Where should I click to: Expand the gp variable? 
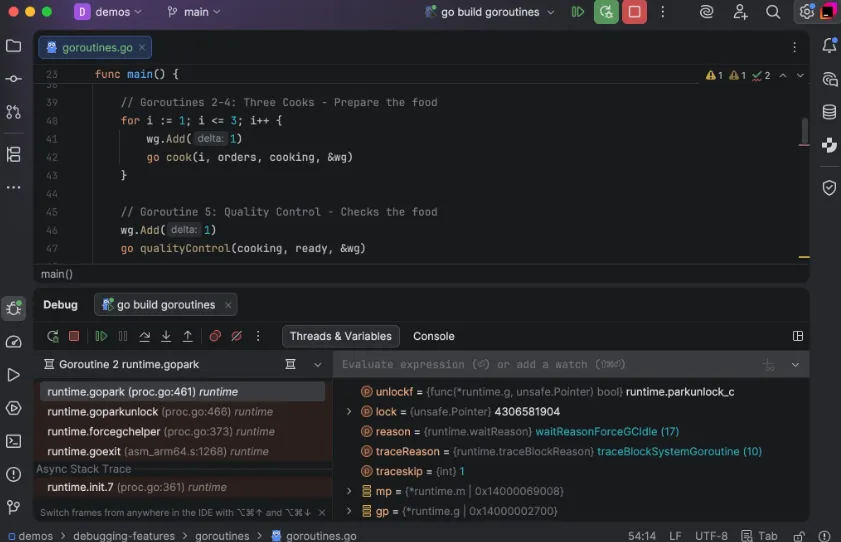tap(349, 511)
